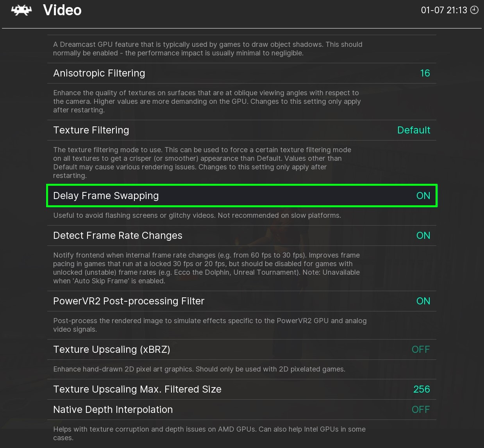
Task: Select the Texture Filtering menu row
Action: [x=241, y=130]
